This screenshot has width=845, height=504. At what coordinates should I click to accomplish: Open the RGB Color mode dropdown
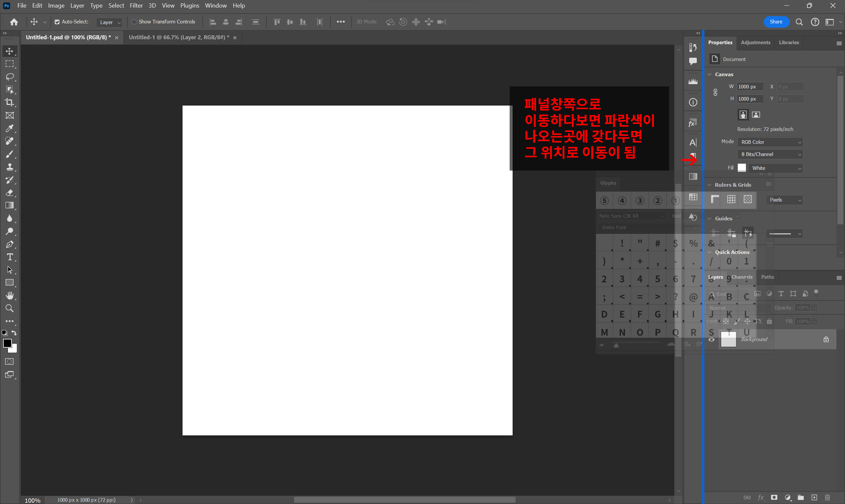tap(770, 142)
